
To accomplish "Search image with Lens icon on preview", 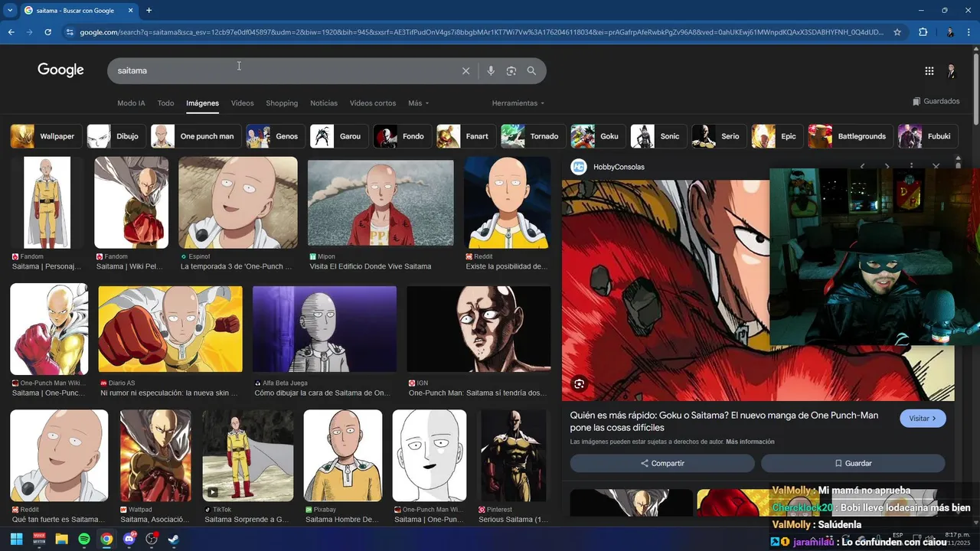I will 580,384.
